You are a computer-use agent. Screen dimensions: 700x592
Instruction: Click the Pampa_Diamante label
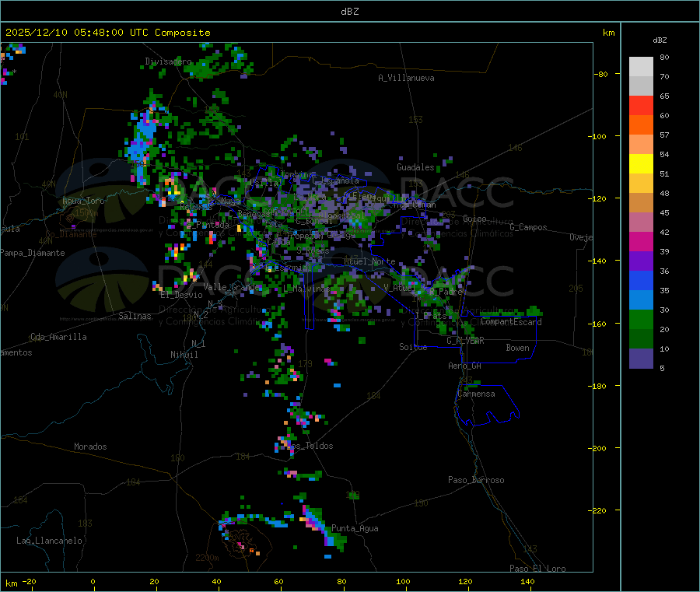(x=33, y=253)
